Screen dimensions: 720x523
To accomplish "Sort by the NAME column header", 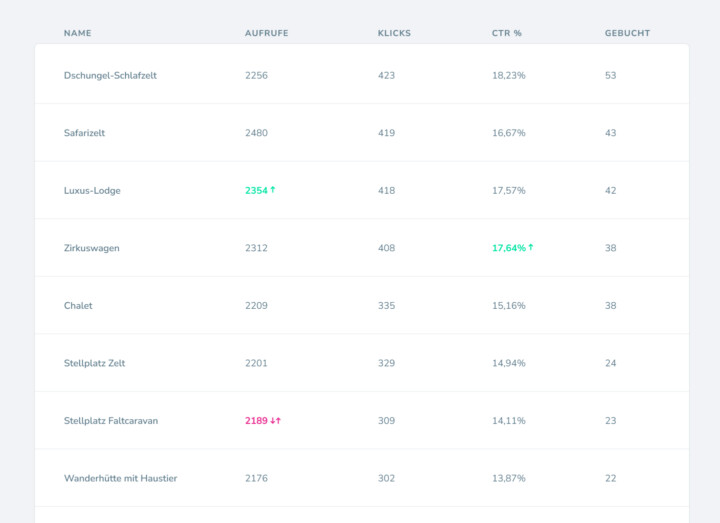I will pyautogui.click(x=78, y=33).
